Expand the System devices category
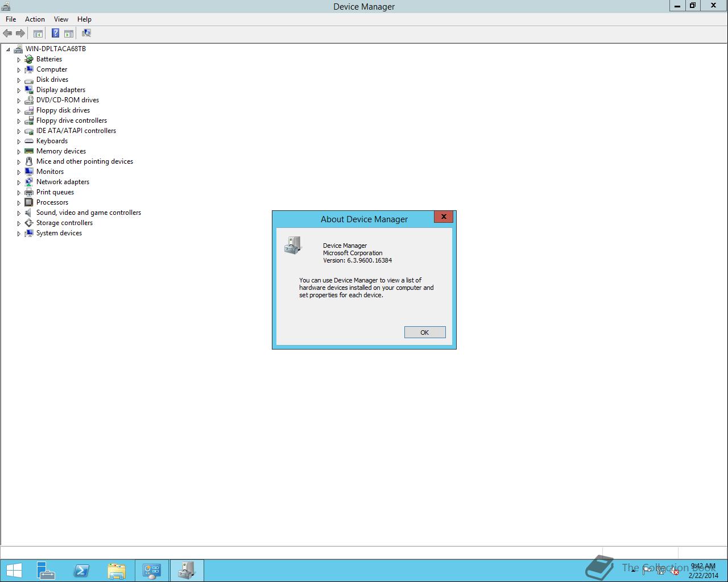 click(x=19, y=234)
